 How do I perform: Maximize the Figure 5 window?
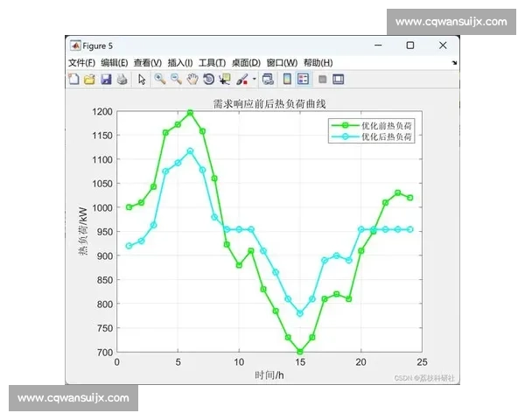tap(410, 45)
